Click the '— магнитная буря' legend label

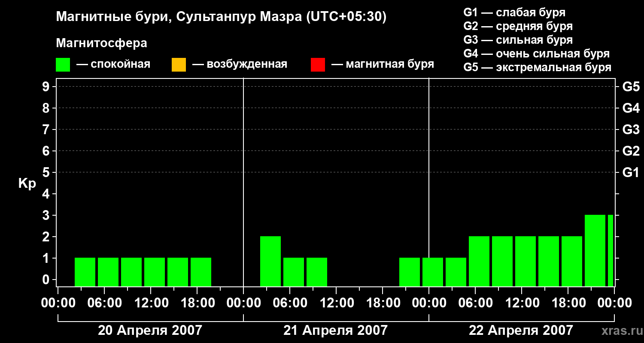coord(383,64)
